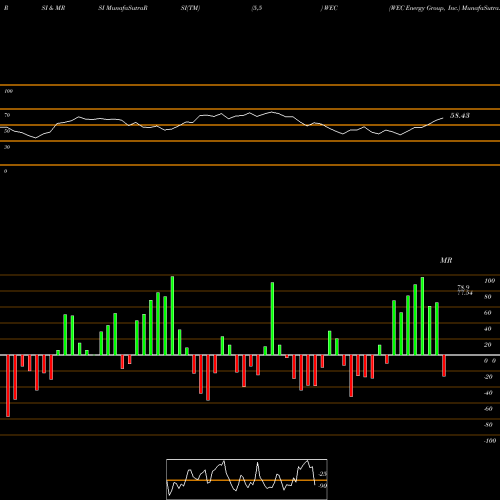This screenshot has height=500, width=500.
Task: Click the 'SI & MR' header text
Action: click(53, 8)
